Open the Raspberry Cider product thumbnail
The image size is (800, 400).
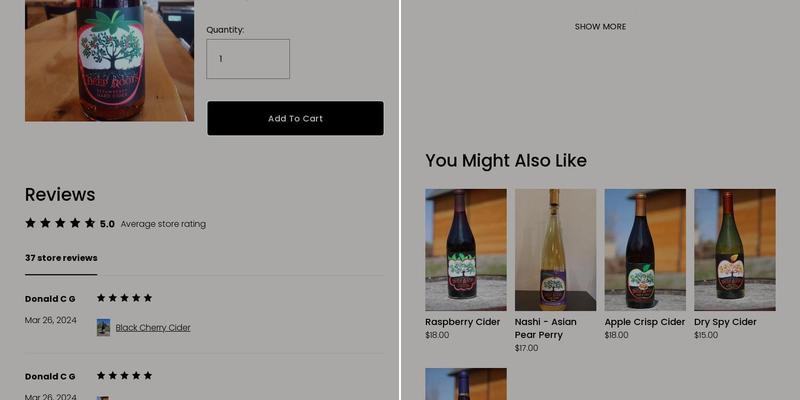point(465,250)
